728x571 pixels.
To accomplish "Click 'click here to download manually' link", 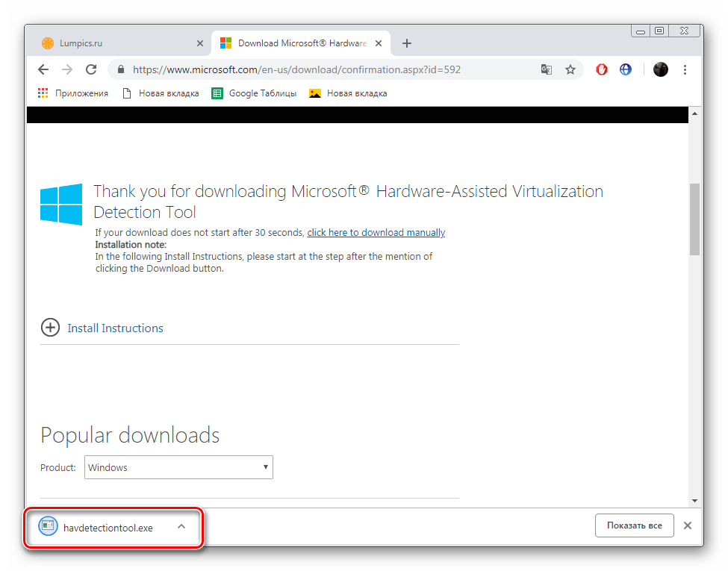I will pos(376,233).
